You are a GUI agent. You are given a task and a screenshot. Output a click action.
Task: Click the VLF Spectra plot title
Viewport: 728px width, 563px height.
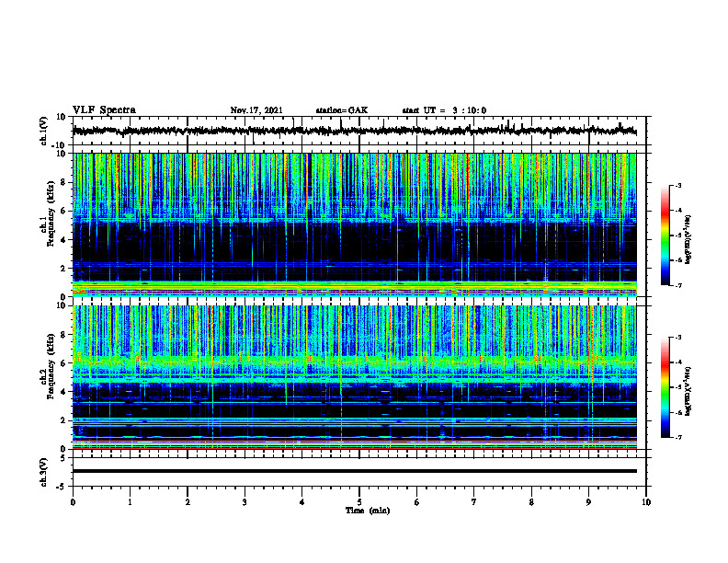104,110
